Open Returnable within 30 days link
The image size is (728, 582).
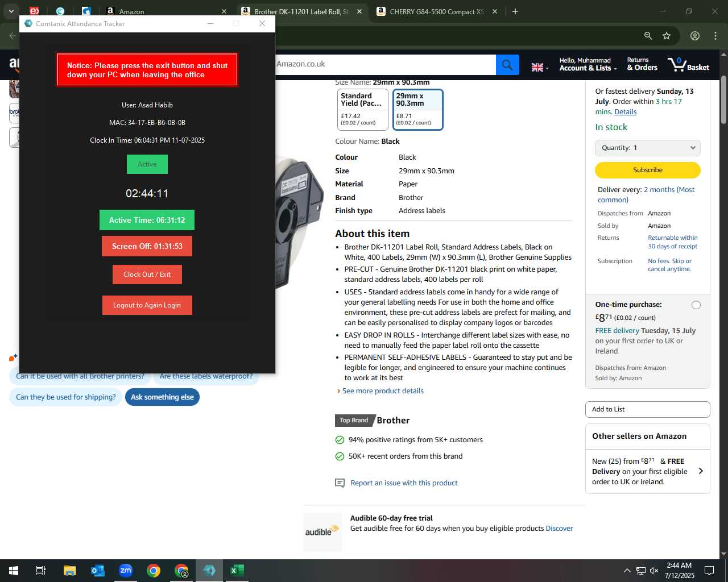tap(673, 242)
